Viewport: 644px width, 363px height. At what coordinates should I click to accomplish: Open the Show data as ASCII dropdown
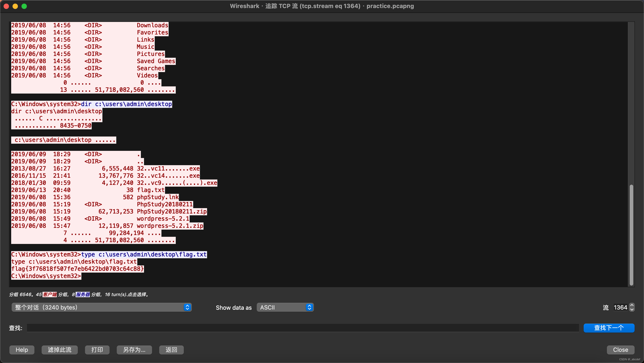[285, 307]
